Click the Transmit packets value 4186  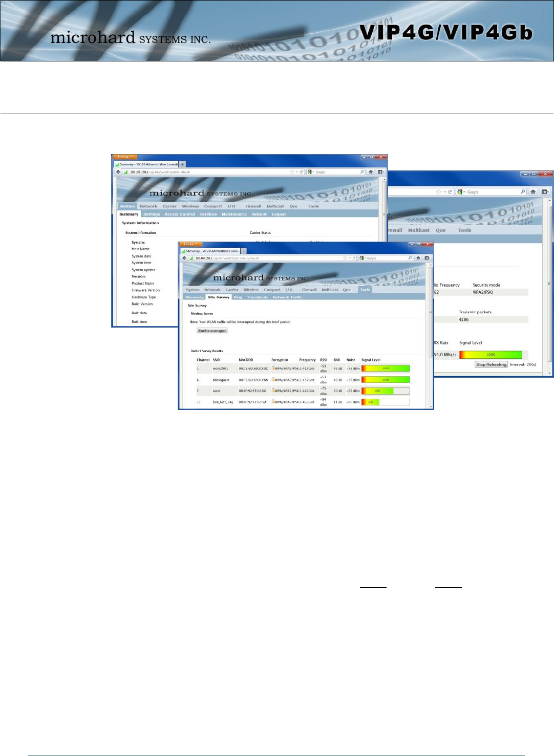tap(463, 319)
